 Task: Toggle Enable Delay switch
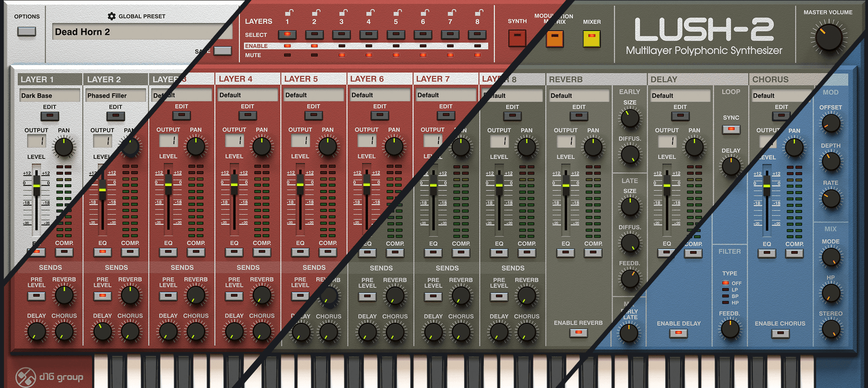coord(678,333)
